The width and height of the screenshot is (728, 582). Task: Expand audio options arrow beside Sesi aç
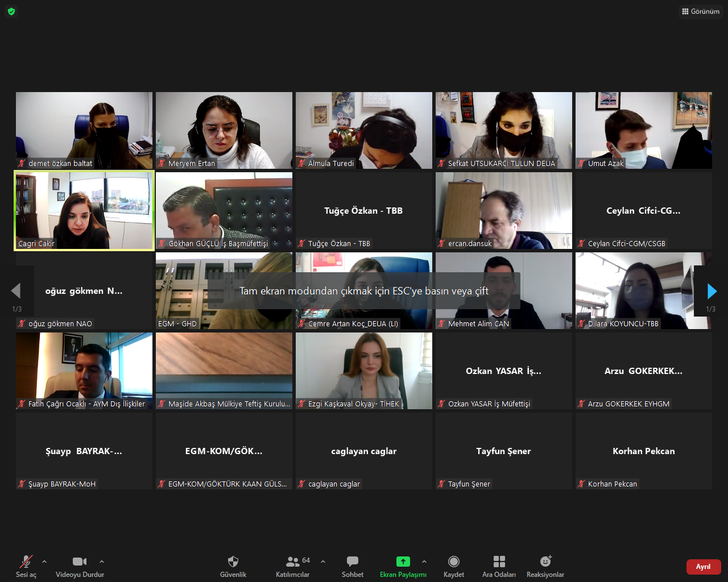click(44, 562)
